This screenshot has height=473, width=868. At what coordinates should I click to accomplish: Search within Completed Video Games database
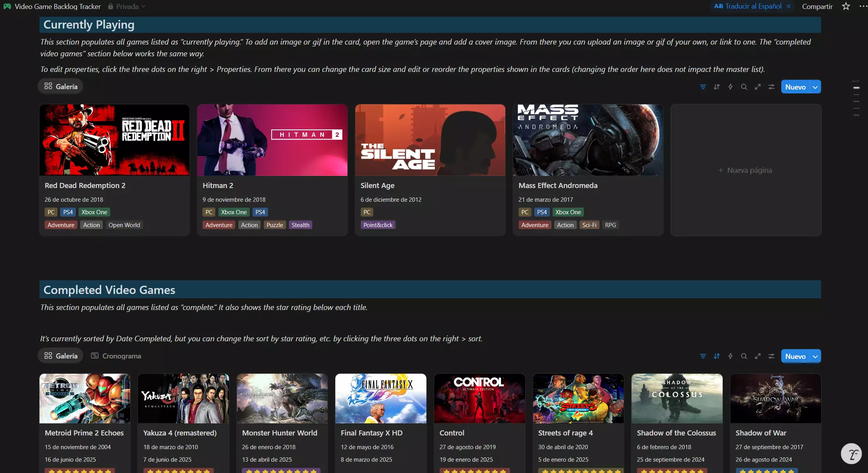[744, 356]
